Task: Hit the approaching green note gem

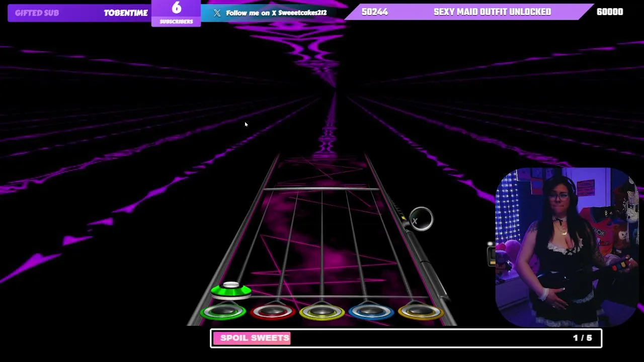Action: 231,290
